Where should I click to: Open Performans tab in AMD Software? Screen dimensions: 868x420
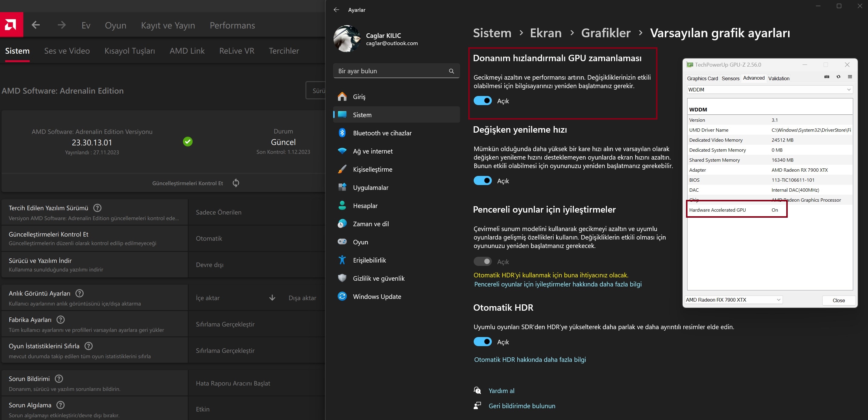point(232,25)
